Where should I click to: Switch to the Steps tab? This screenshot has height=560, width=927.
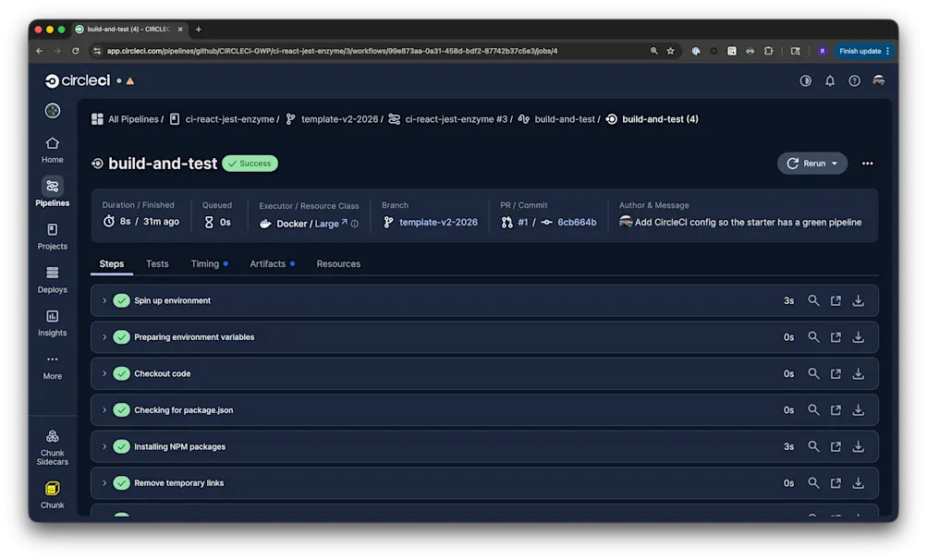[x=111, y=263]
